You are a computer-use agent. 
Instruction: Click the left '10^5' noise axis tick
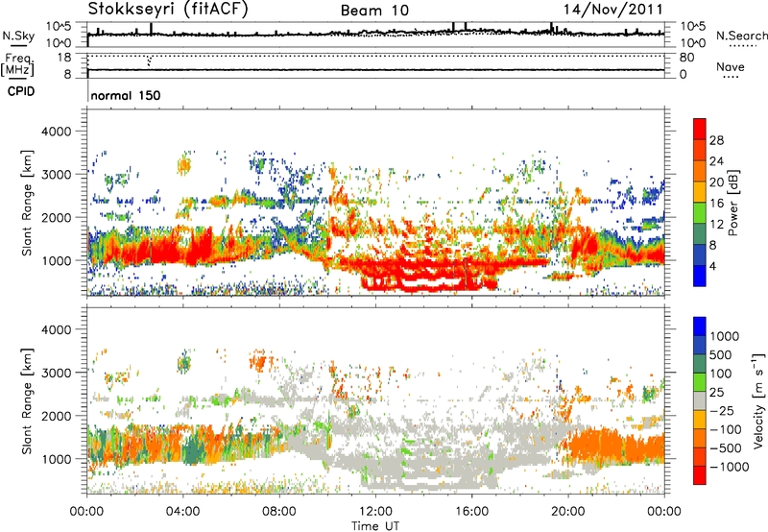(59, 26)
